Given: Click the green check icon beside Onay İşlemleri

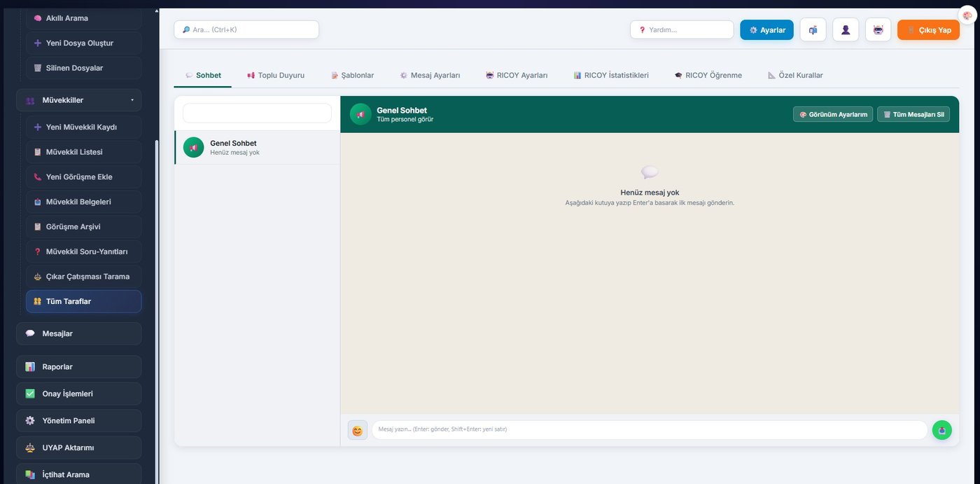Looking at the screenshot, I should 30,394.
